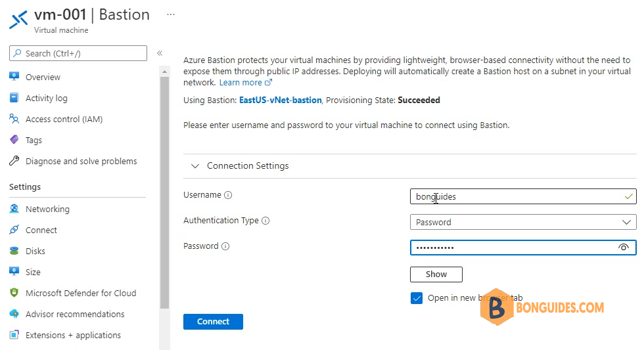Image resolution: width=644 pixels, height=350 pixels.
Task: Focus the Search (Ctrl+/) box
Action: (78, 53)
